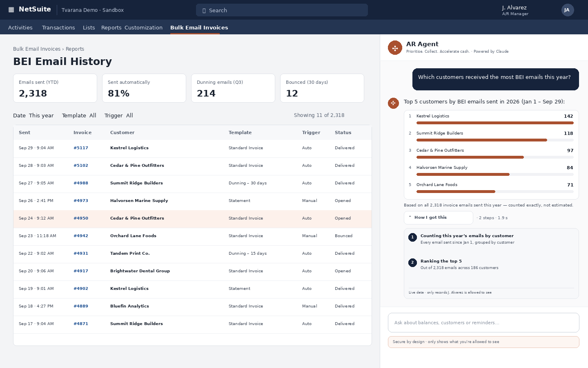Open the JA user avatar menu
This screenshot has width=588, height=368.
pyautogui.click(x=568, y=10)
